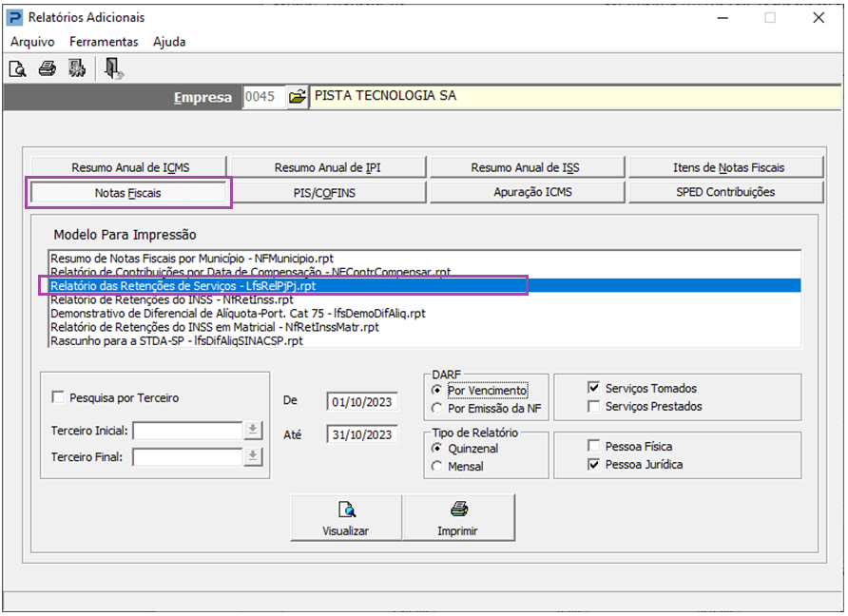The height and width of the screenshot is (616, 848).
Task: Expand the Terceiro Inicial dropdown arrow
Action: pyautogui.click(x=253, y=431)
